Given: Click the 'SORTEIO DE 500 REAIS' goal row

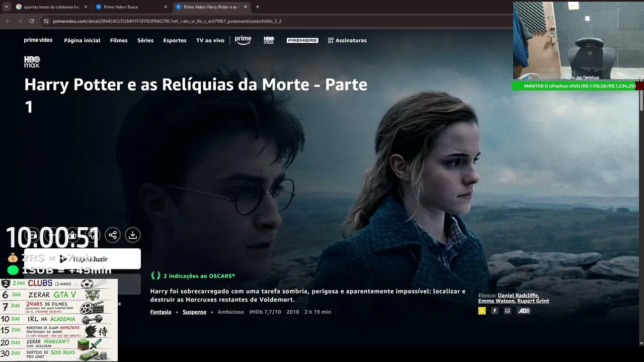Looking at the screenshot, I should point(59,354).
